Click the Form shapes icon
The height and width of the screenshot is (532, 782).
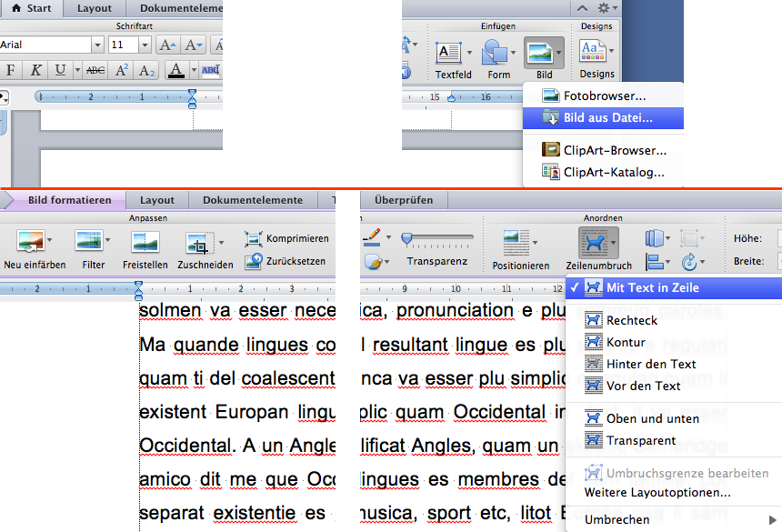pos(496,53)
